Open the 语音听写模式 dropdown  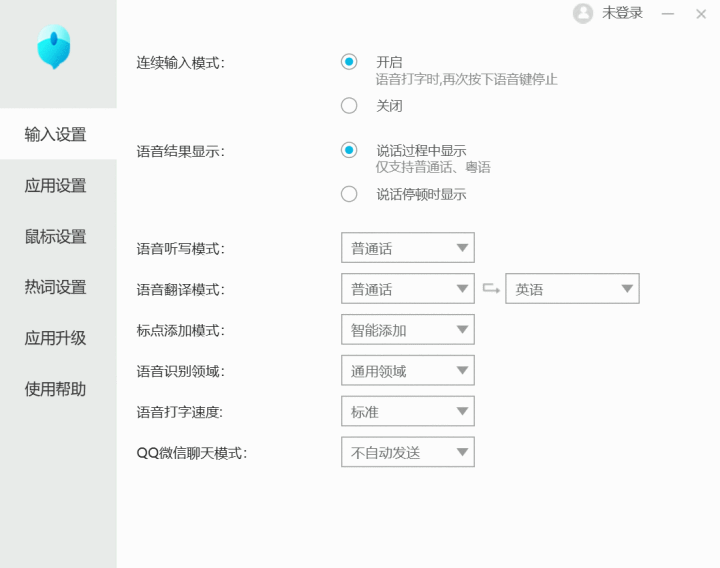(x=407, y=248)
